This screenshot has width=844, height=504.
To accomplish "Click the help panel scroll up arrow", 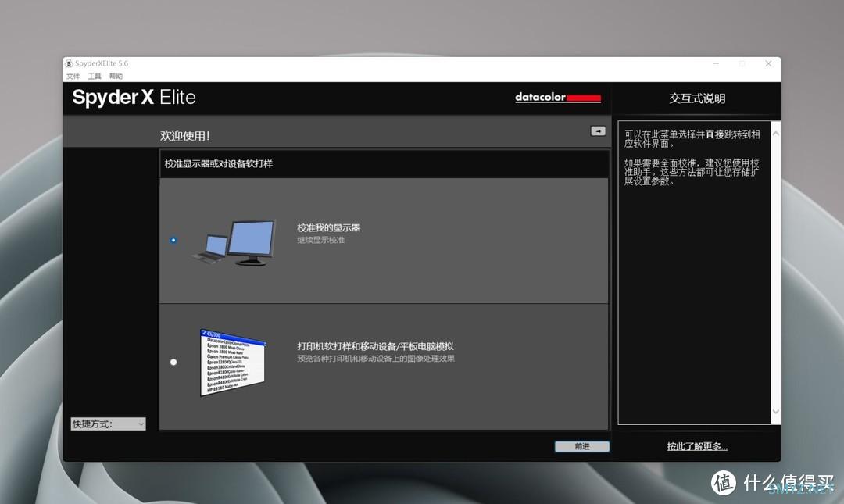I will (776, 134).
